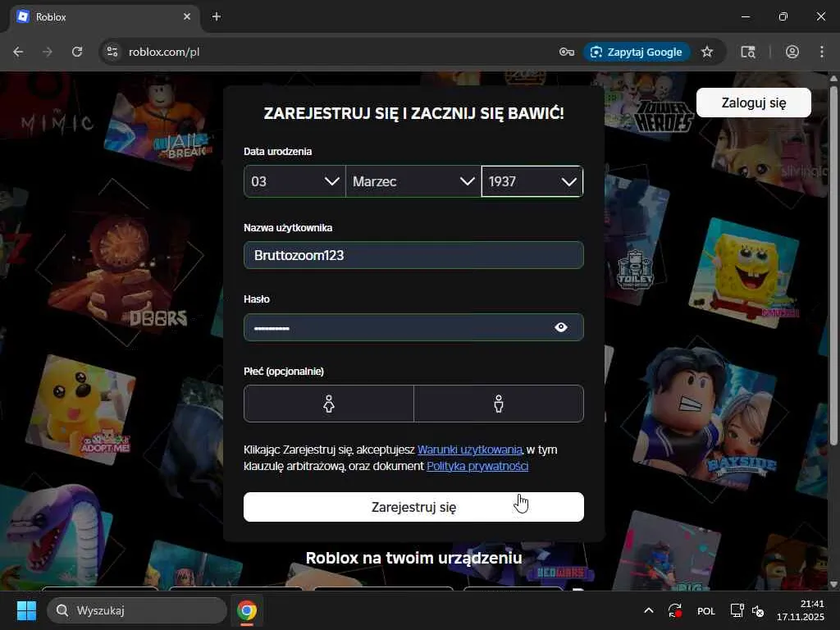Select the female gender icon button

point(329,404)
